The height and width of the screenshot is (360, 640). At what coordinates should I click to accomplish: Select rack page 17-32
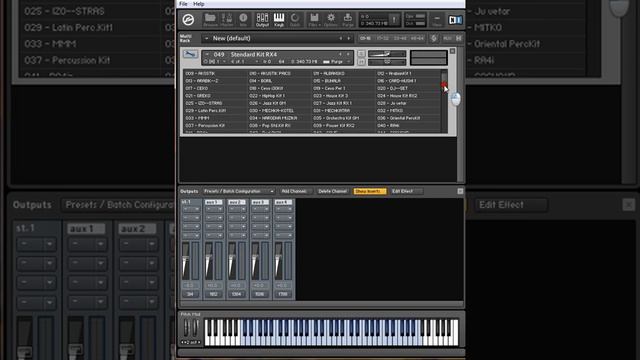point(382,38)
